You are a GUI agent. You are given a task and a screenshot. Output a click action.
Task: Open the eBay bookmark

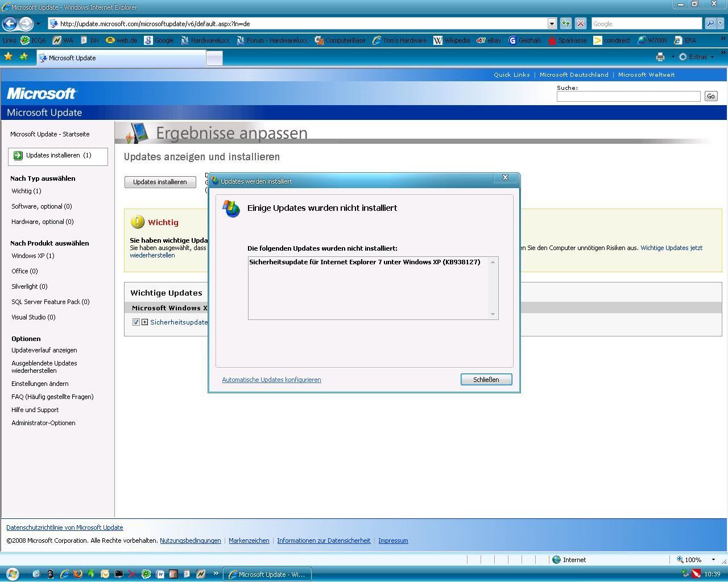(489, 40)
